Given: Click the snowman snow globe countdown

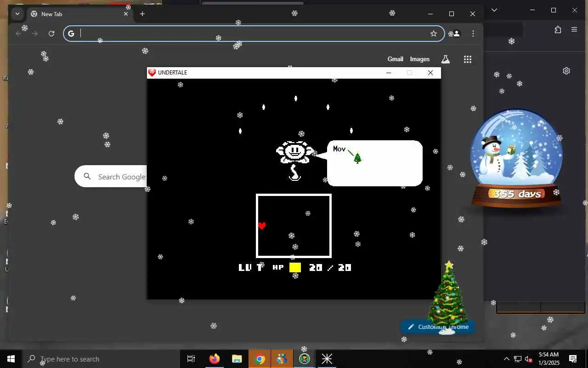Looking at the screenshot, I should pos(516,159).
